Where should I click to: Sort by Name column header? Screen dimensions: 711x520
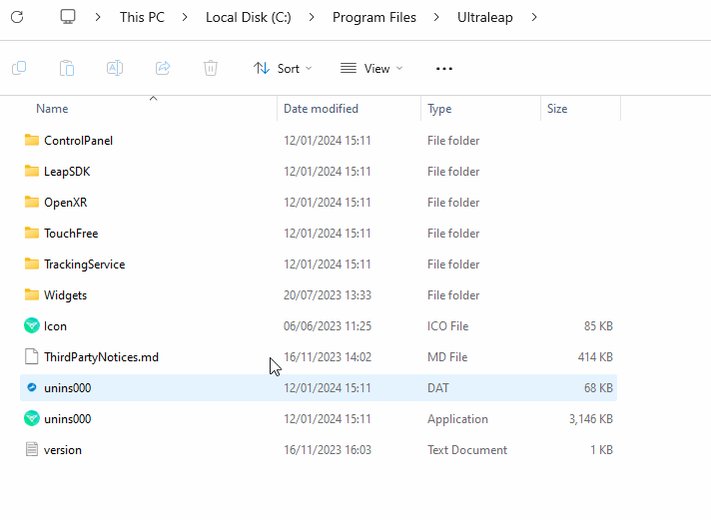click(x=52, y=109)
